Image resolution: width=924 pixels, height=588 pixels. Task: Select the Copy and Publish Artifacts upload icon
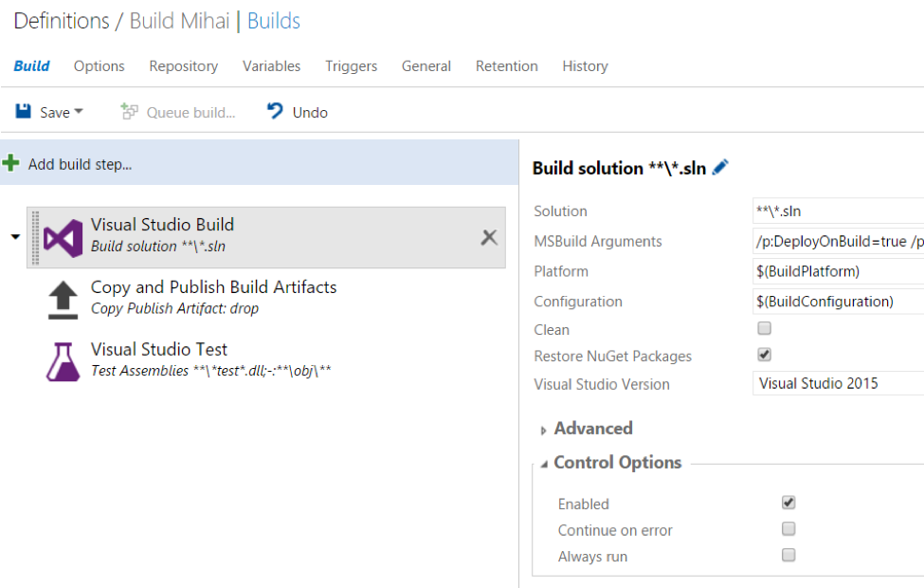click(x=63, y=300)
